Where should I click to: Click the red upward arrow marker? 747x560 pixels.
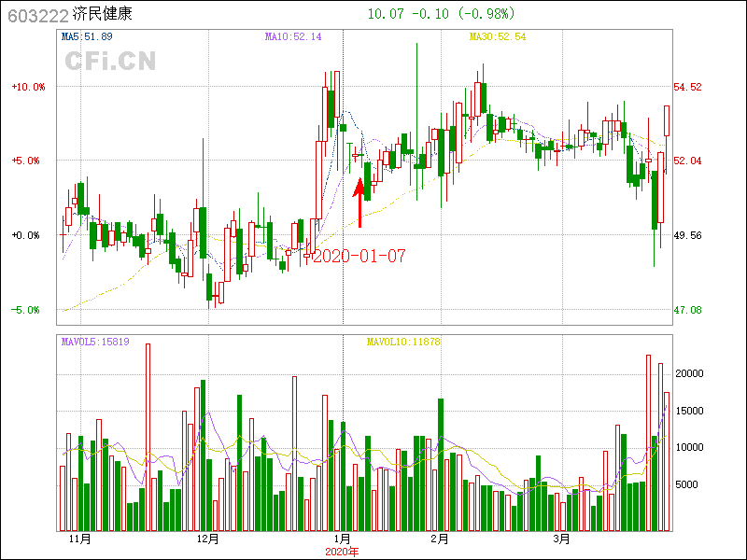pos(359,203)
